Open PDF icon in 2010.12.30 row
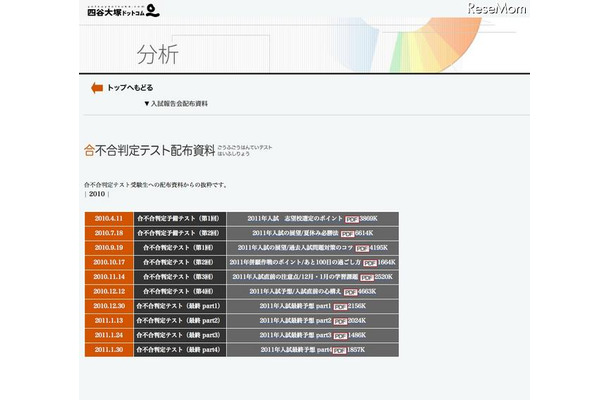 click(340, 307)
